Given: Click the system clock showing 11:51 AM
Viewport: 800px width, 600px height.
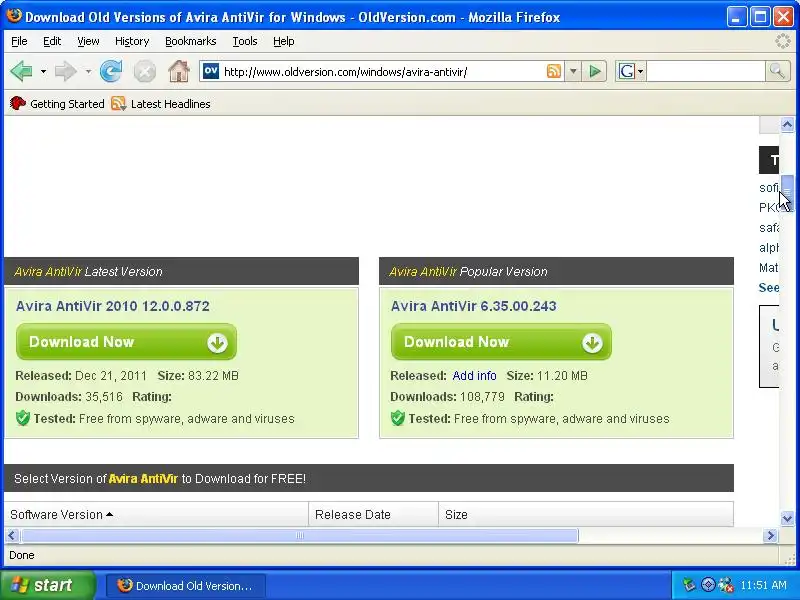Looking at the screenshot, I should (764, 585).
